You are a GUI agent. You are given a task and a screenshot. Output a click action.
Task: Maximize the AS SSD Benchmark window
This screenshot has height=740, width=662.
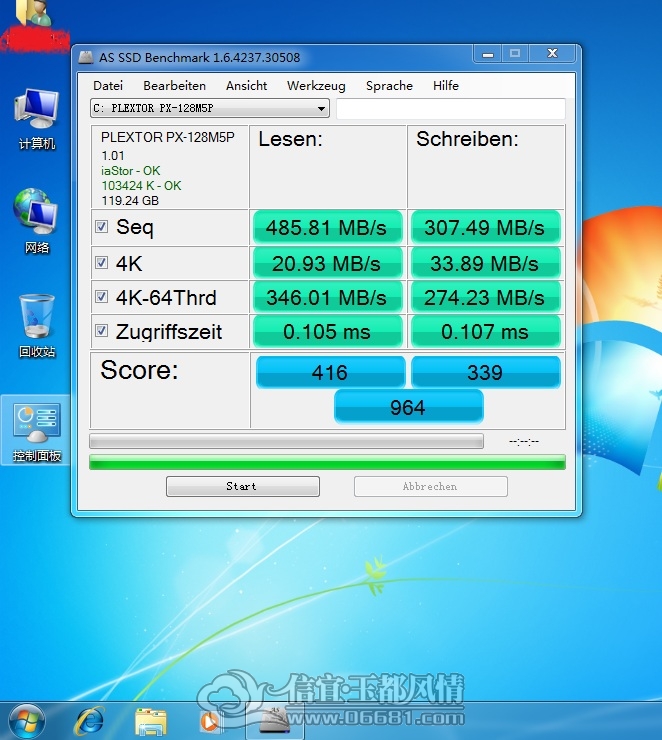click(515, 54)
